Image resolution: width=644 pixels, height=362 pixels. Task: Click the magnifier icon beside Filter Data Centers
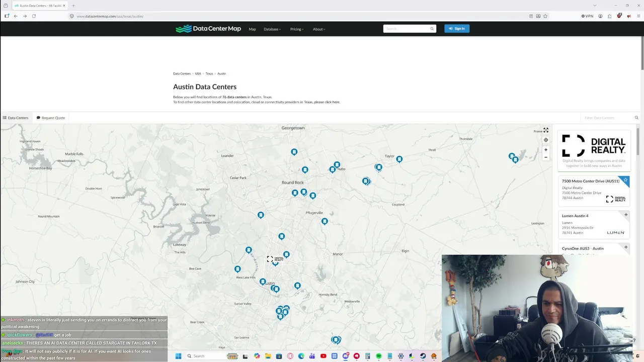(x=636, y=118)
